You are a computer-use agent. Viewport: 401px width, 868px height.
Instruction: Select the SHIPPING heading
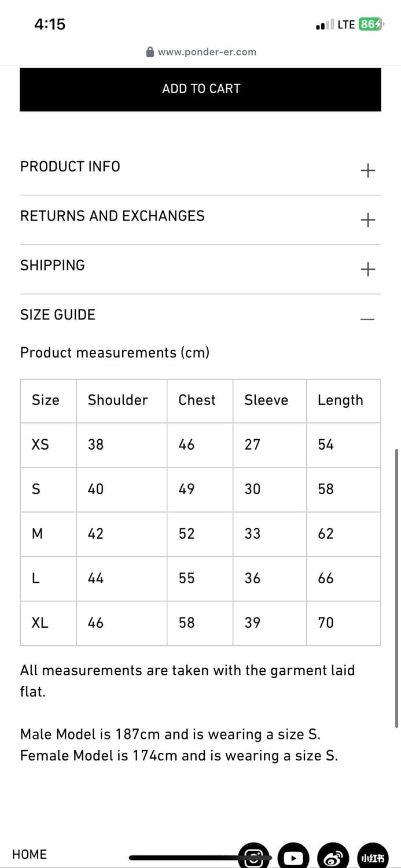[53, 266]
